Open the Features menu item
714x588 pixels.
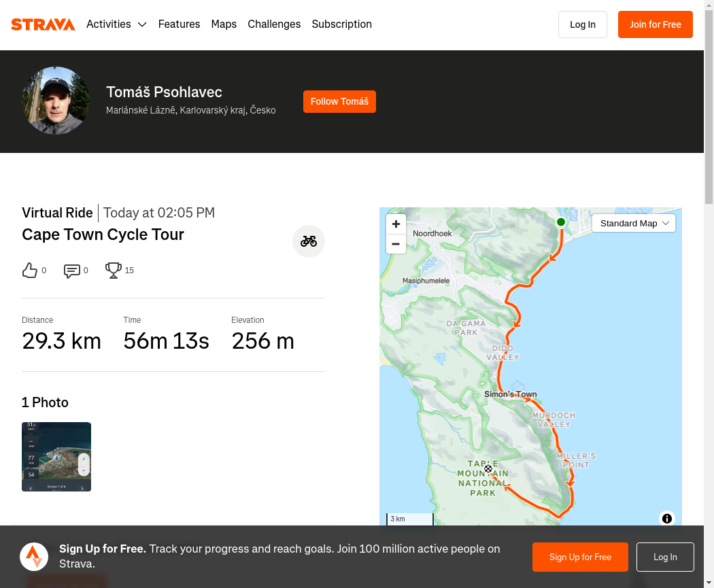179,24
